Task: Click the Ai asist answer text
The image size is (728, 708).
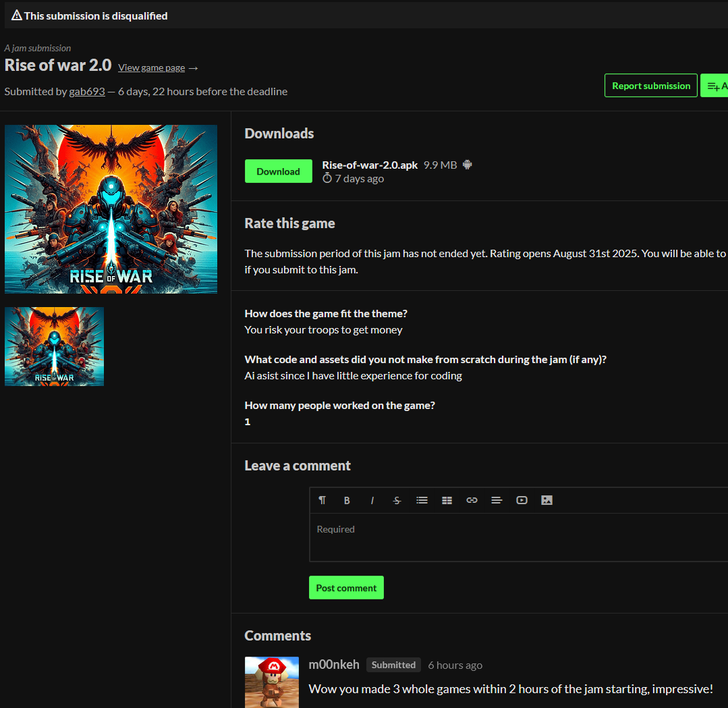Action: point(354,376)
